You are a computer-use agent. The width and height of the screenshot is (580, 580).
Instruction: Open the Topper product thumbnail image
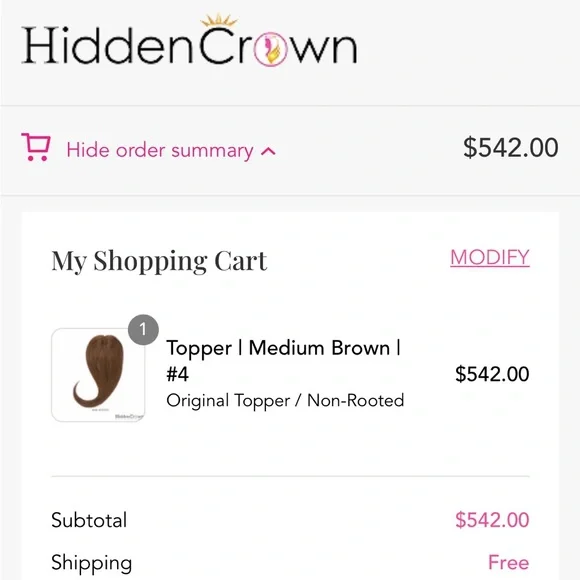pos(98,375)
